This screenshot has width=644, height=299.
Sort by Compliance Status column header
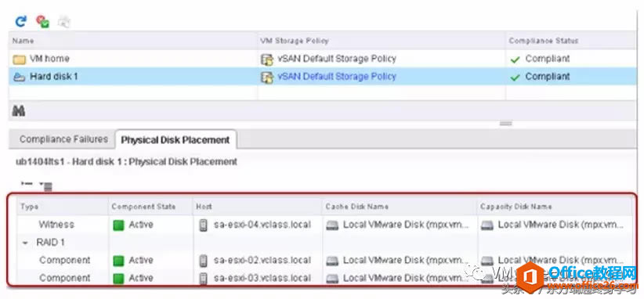click(544, 41)
